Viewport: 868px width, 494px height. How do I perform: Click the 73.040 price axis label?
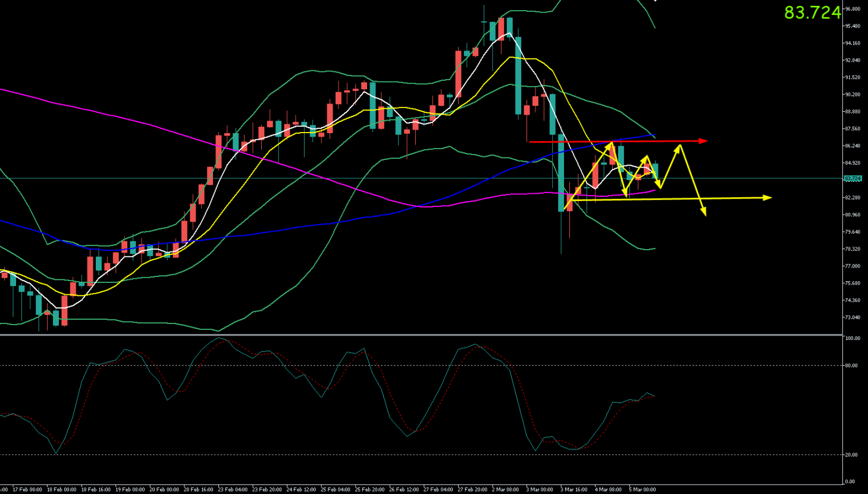click(x=853, y=317)
